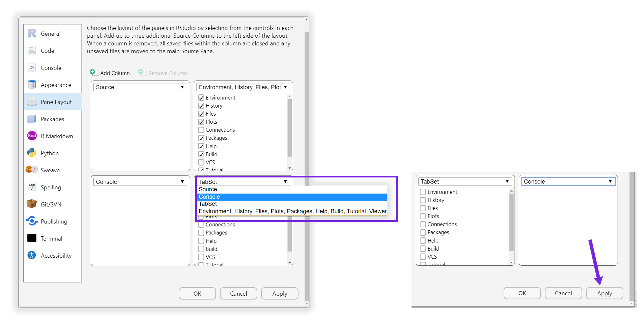This screenshot has width=644, height=324.
Task: Click the Console prompt icon in sidebar
Action: tap(32, 67)
